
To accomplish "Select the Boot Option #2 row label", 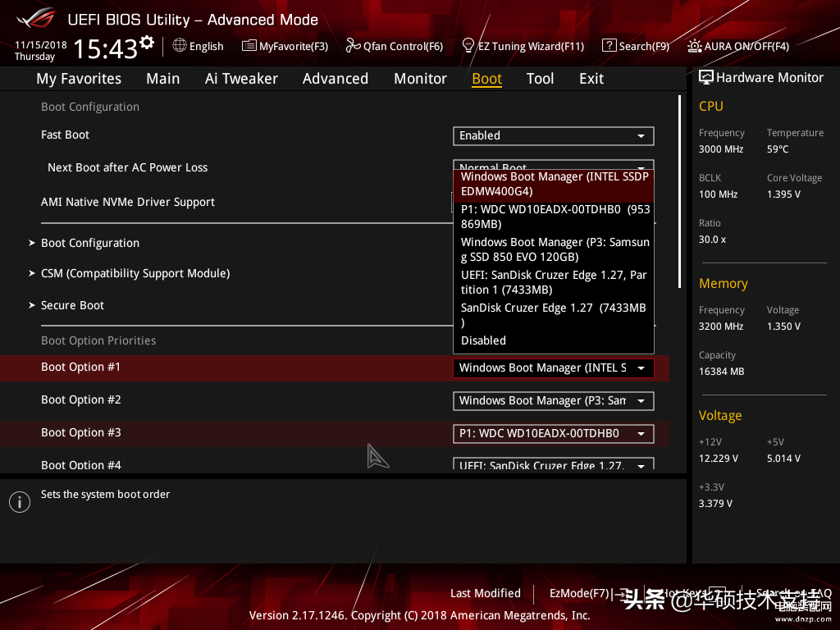I will click(x=81, y=399).
